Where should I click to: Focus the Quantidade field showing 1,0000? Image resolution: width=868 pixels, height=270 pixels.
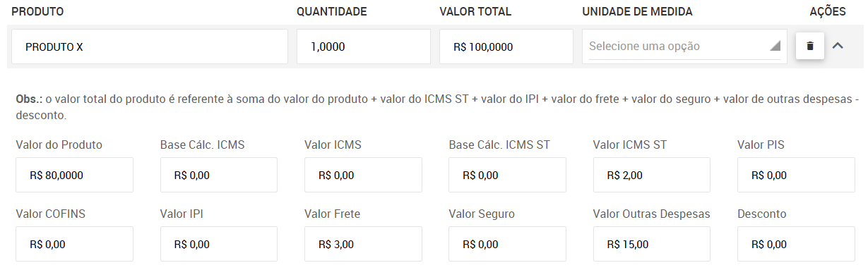click(364, 47)
